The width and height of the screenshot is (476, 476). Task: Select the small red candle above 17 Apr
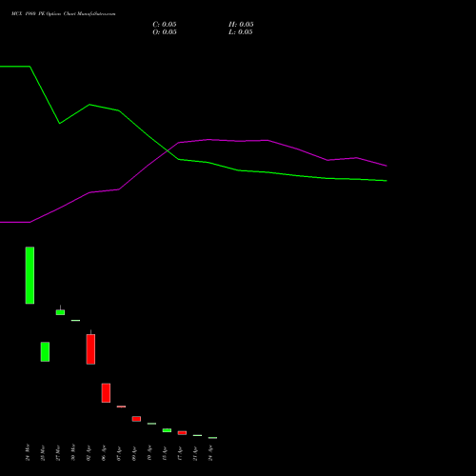(x=182, y=433)
